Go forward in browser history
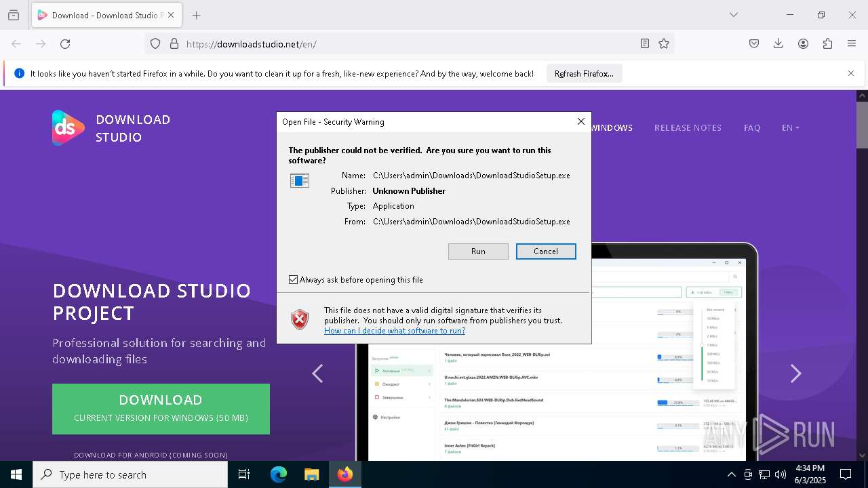The image size is (868, 488). tap(41, 43)
